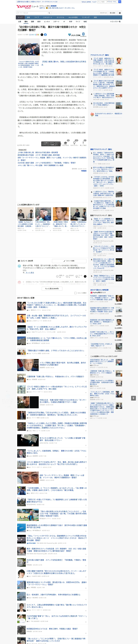This screenshot has width=138, height=644.
Task: Open the 速報 navigation tab
Action: point(28,17)
